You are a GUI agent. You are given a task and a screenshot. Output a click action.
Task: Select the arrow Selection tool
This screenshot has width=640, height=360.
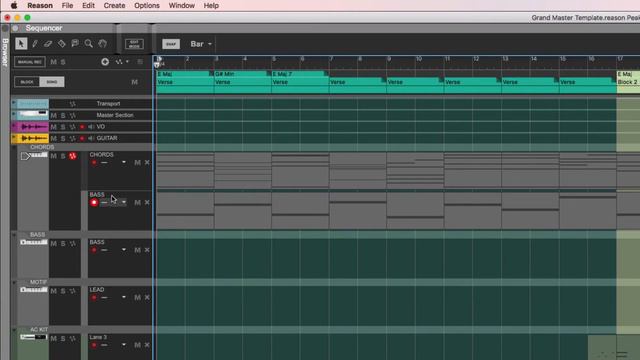click(x=21, y=43)
